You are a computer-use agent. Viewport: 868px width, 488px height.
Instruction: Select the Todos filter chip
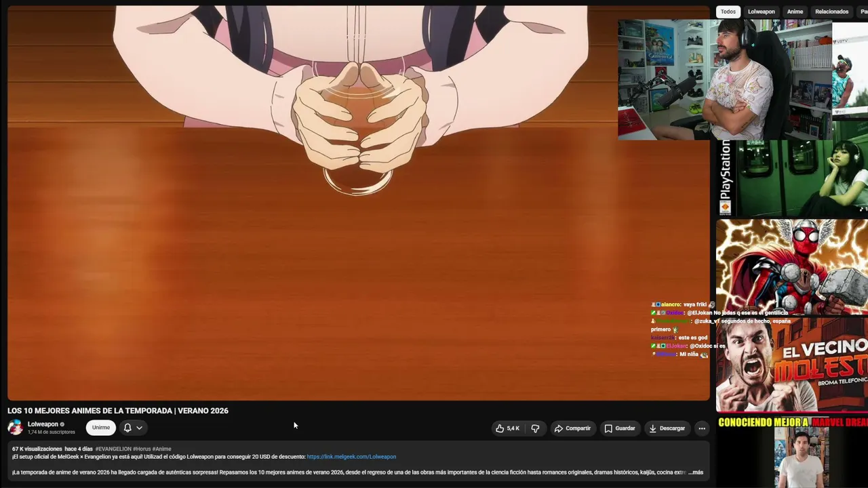728,12
